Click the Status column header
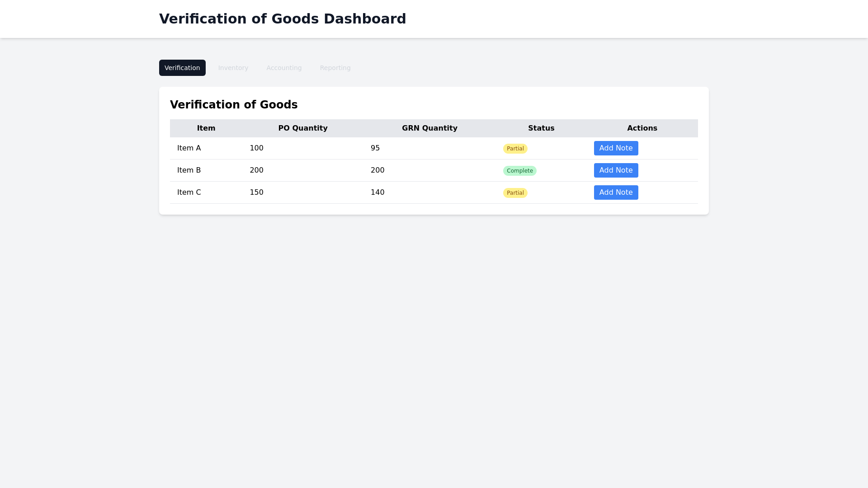Viewport: 868px width, 488px height. [541, 128]
